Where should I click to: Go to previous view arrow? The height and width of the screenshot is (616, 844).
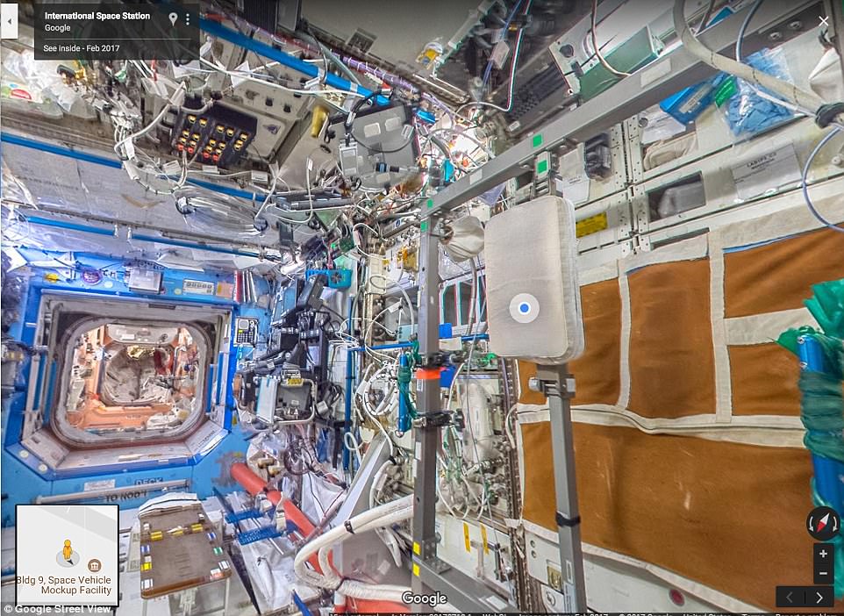click(x=789, y=598)
